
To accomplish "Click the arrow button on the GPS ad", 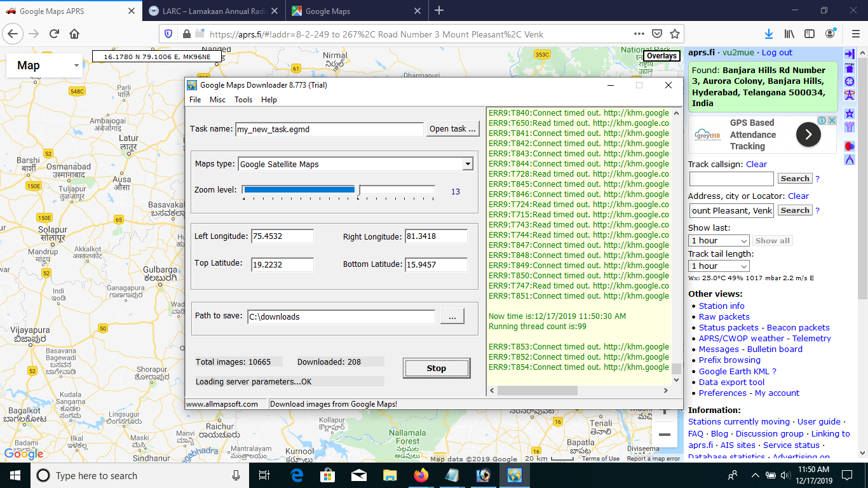I will point(808,134).
